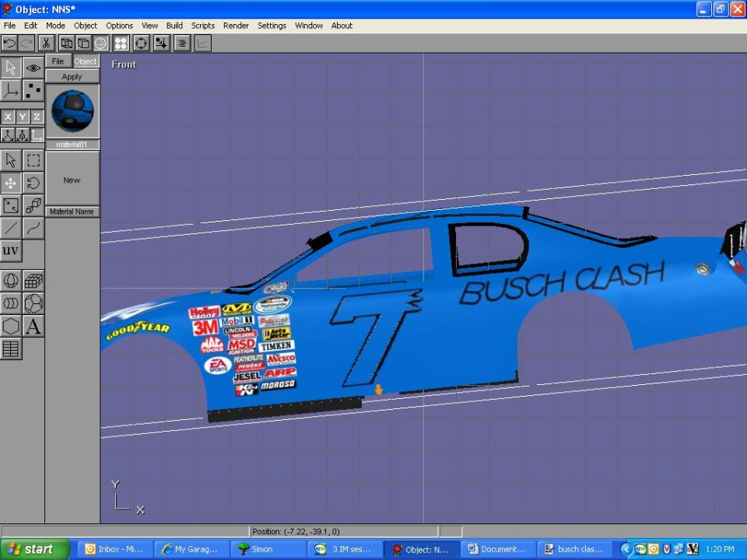Viewport: 747px width, 560px height.
Task: Select flat shaded view cube icon
Action: pos(83,44)
